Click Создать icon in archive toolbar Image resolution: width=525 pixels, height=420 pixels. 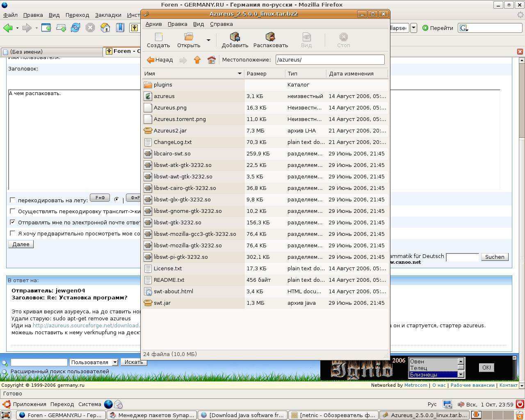coord(158,37)
